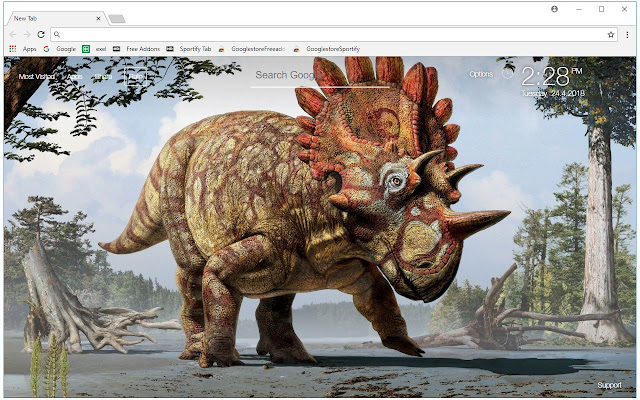Open the Chrome three-dot menu
Screen dimensions: 640x400
click(x=627, y=35)
